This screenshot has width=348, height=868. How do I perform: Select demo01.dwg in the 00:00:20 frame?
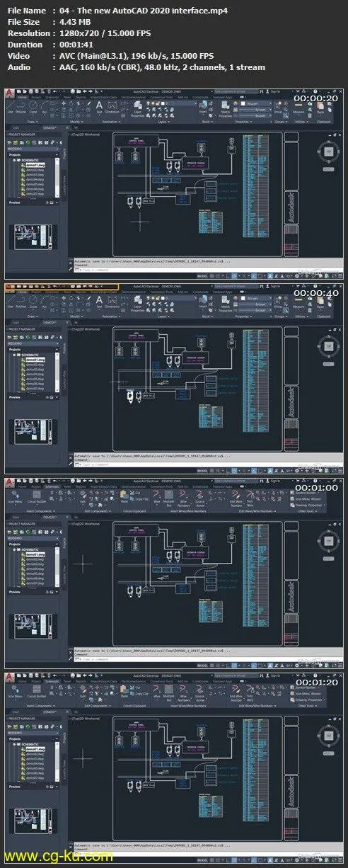(35, 164)
